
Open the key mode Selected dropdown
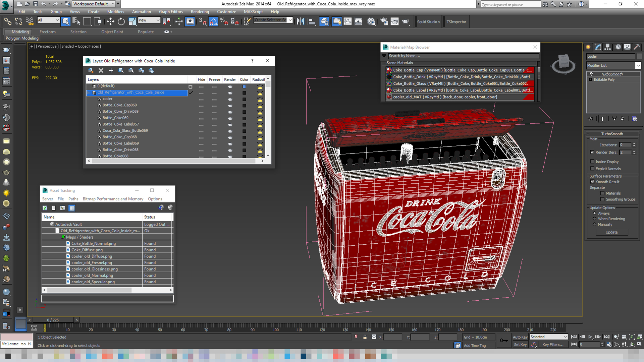(548, 337)
